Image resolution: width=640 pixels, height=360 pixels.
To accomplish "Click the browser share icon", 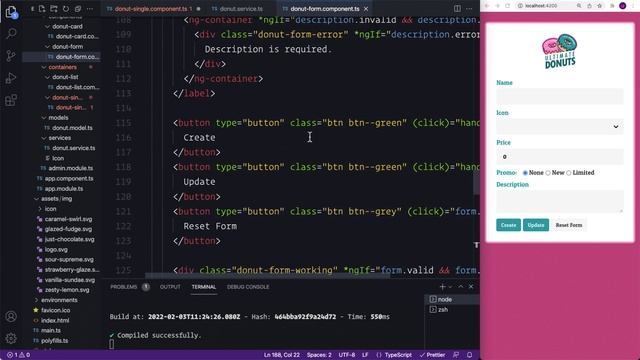I will (x=589, y=6).
